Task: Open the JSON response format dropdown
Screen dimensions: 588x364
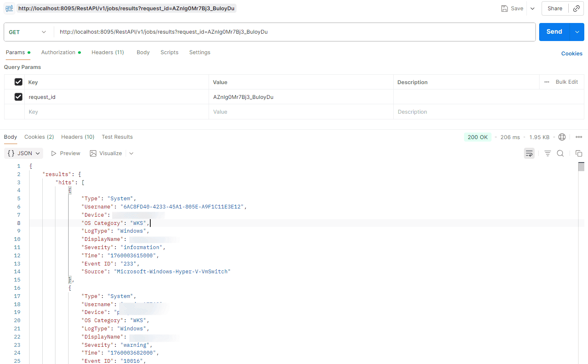Action: tap(23, 153)
